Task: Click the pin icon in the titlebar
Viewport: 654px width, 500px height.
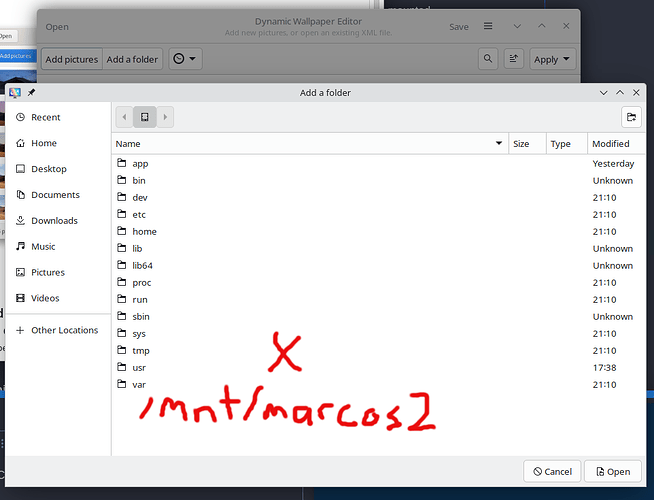Action: [x=31, y=93]
